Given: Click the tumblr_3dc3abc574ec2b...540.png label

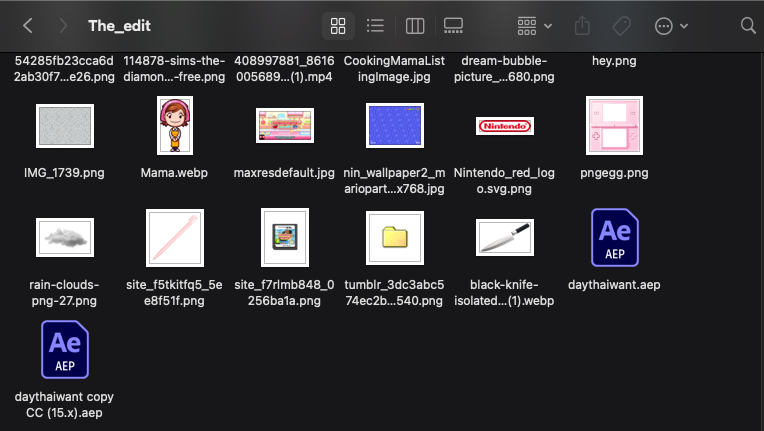Looking at the screenshot, I should [x=394, y=293].
